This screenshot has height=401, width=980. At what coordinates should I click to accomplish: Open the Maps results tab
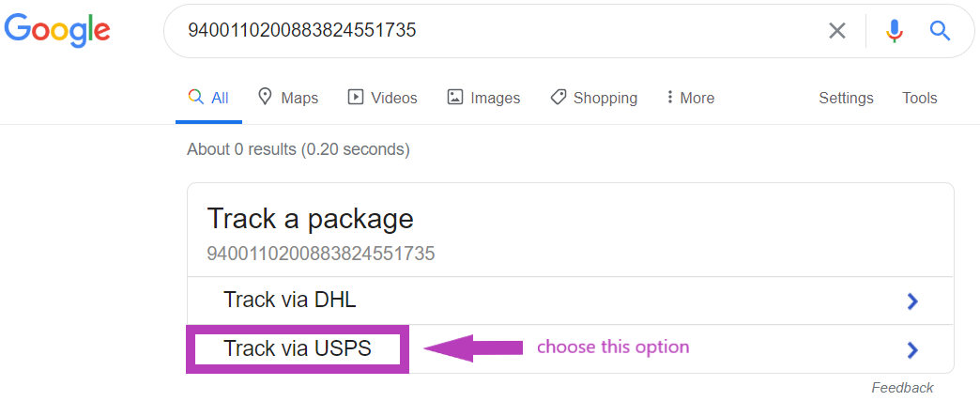coord(299,98)
